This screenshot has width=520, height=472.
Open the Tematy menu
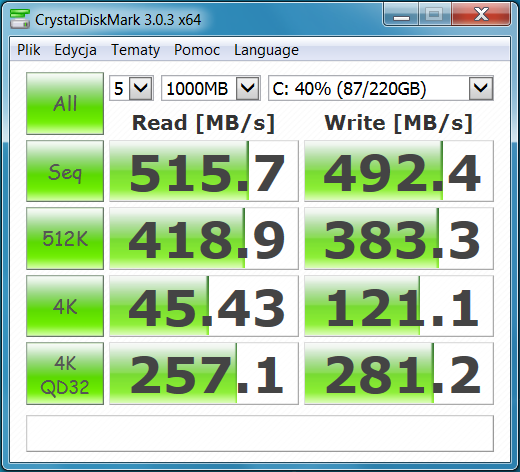click(135, 50)
